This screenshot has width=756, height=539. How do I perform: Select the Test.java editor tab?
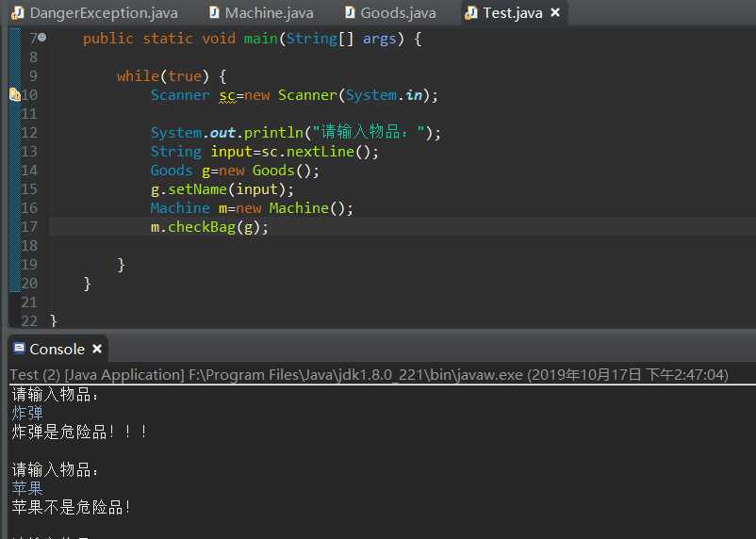point(513,13)
